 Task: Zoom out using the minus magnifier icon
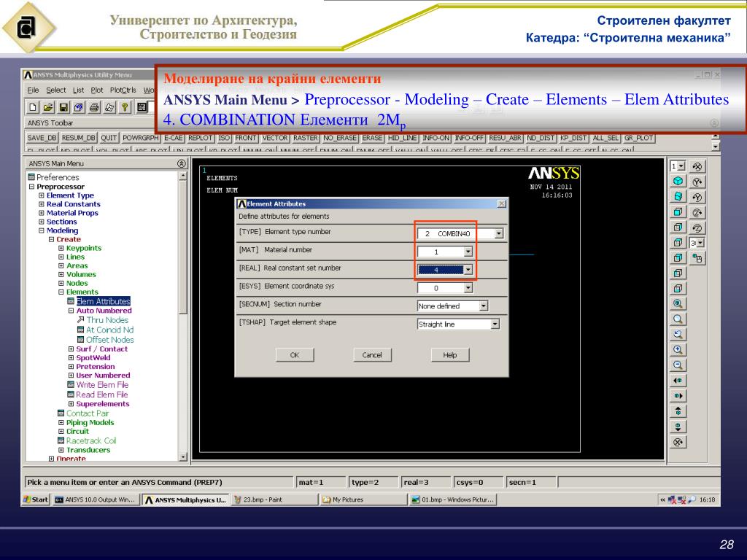[678, 365]
